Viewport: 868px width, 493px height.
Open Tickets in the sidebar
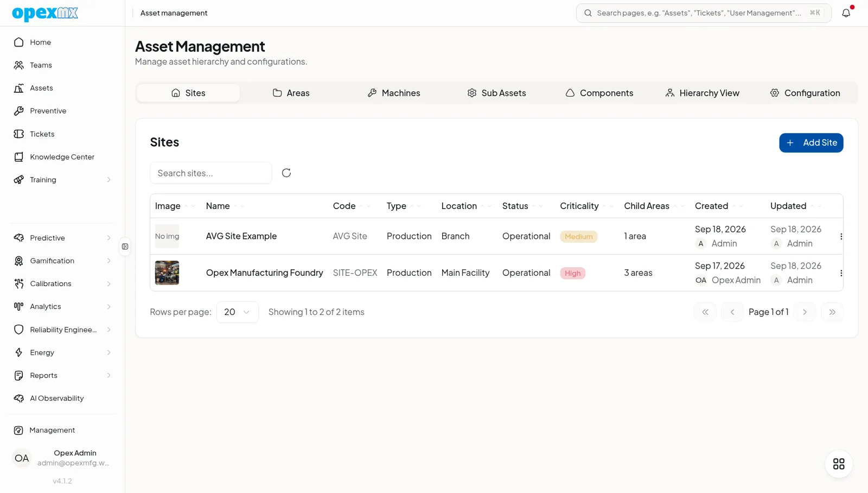pos(62,134)
